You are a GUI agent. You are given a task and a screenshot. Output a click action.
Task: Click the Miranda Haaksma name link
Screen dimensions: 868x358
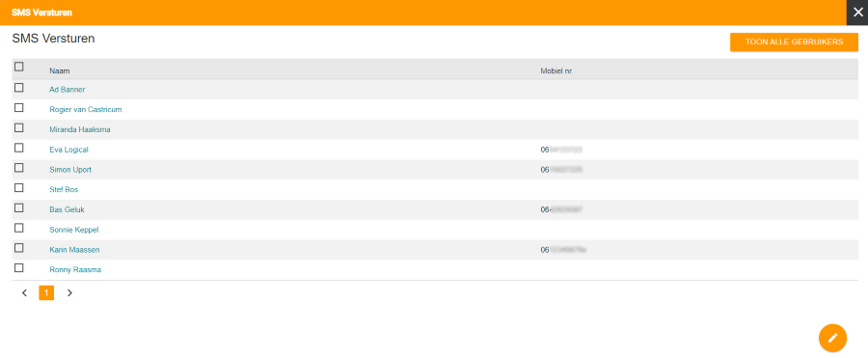tap(80, 129)
